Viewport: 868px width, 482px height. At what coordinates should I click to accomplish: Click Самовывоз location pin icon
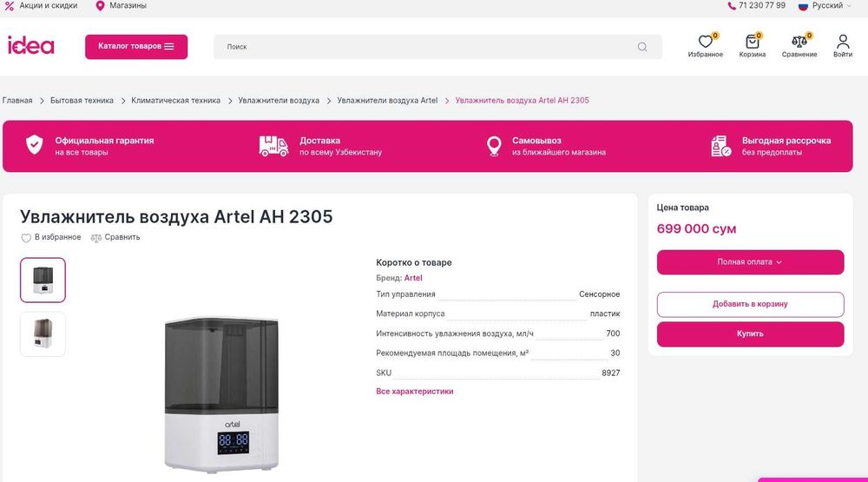494,146
